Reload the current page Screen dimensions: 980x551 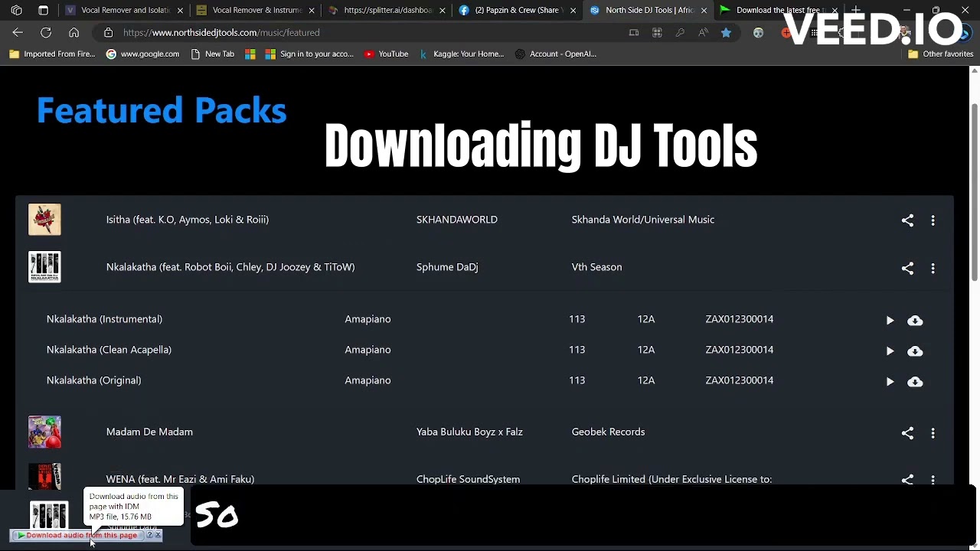point(46,33)
